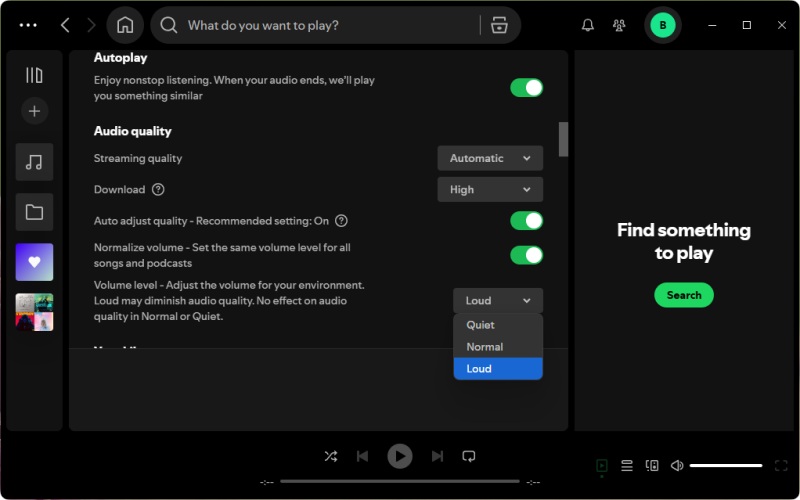Open the three-dot app menu
The height and width of the screenshot is (500, 800).
pyautogui.click(x=28, y=25)
